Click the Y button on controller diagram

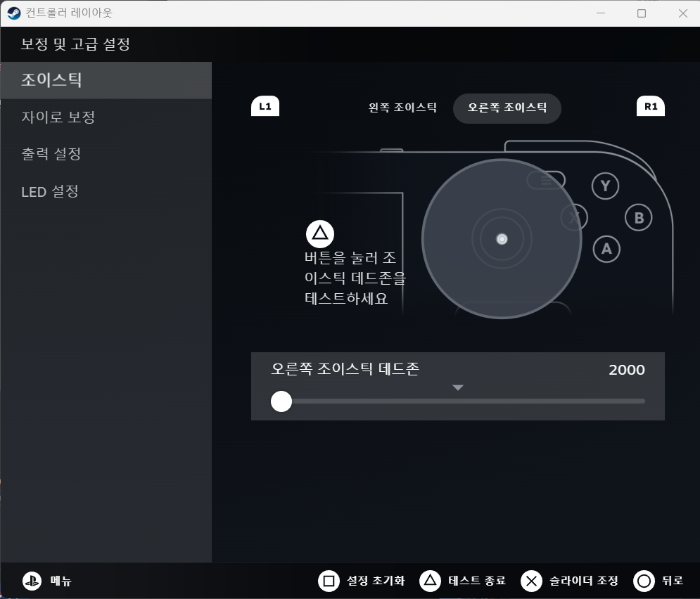pyautogui.click(x=605, y=186)
